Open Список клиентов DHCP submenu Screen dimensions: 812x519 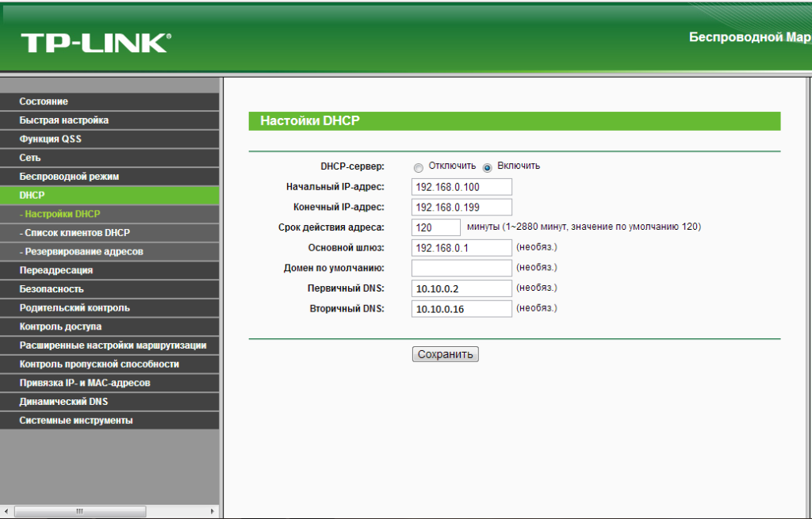point(75,233)
